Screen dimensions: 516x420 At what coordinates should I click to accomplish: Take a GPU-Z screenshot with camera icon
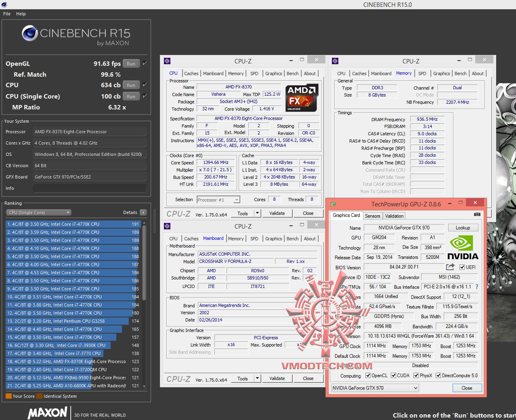477,214
